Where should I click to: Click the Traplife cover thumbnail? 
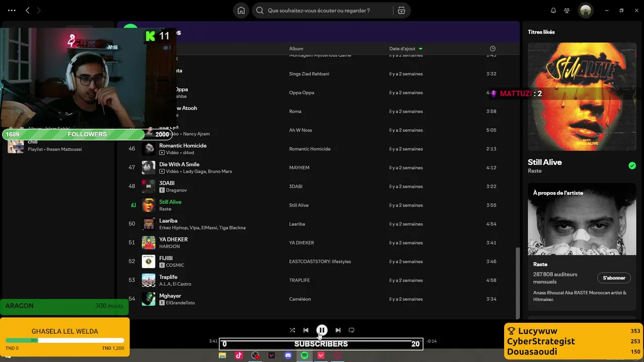point(148,280)
